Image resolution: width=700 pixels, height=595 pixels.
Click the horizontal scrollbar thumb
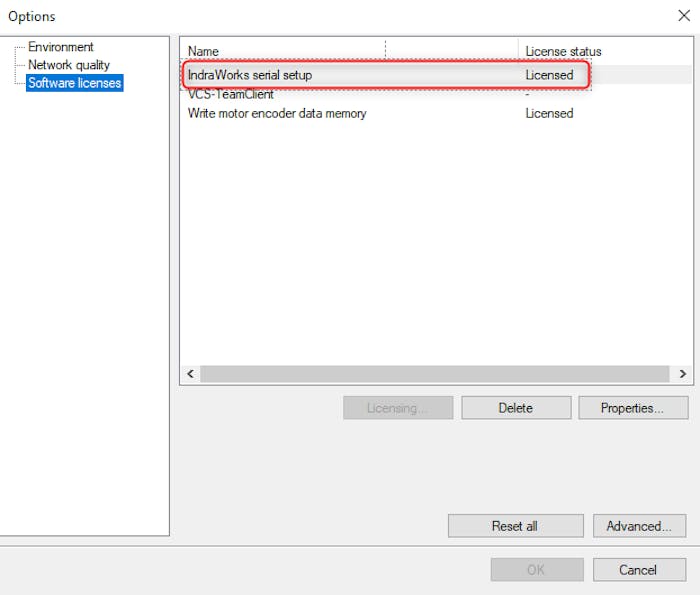433,373
